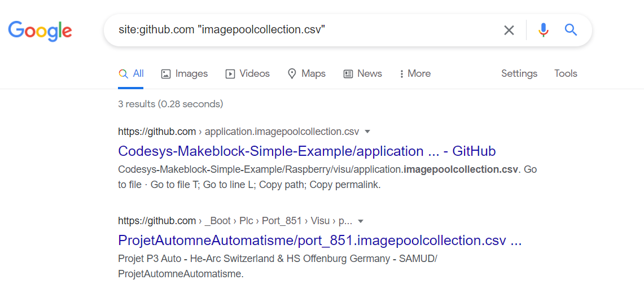The image size is (644, 297).
Task: Click the Images tab icon
Action: pyautogui.click(x=166, y=74)
